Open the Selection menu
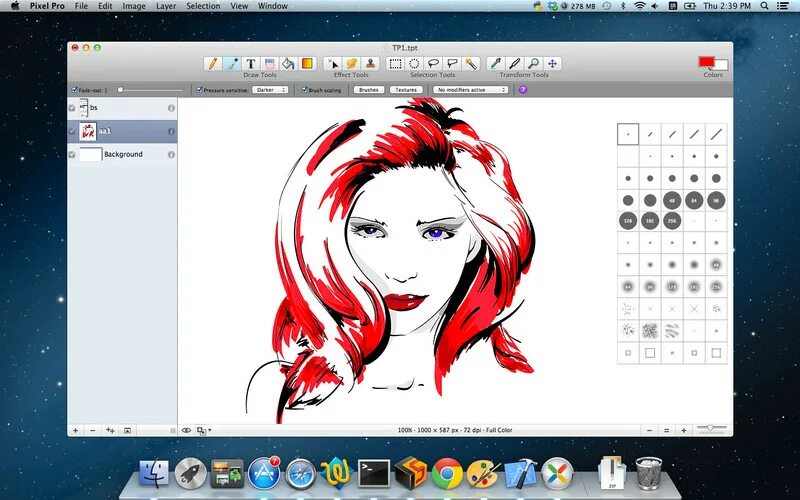800x500 pixels. coord(203,6)
